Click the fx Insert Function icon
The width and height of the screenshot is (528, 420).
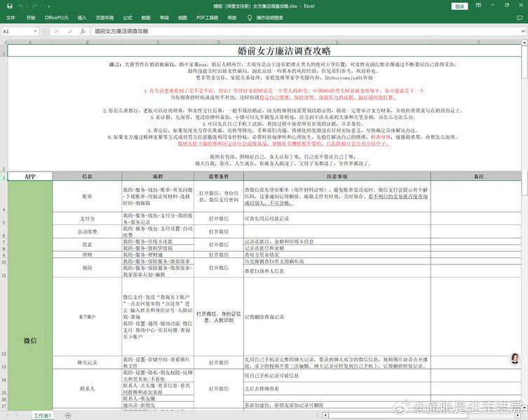[x=83, y=32]
